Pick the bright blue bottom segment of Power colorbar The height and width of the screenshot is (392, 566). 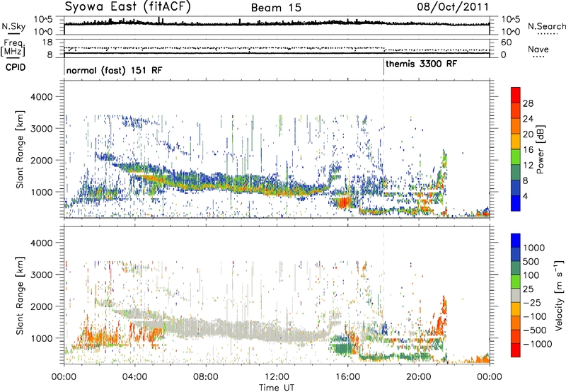coord(516,204)
